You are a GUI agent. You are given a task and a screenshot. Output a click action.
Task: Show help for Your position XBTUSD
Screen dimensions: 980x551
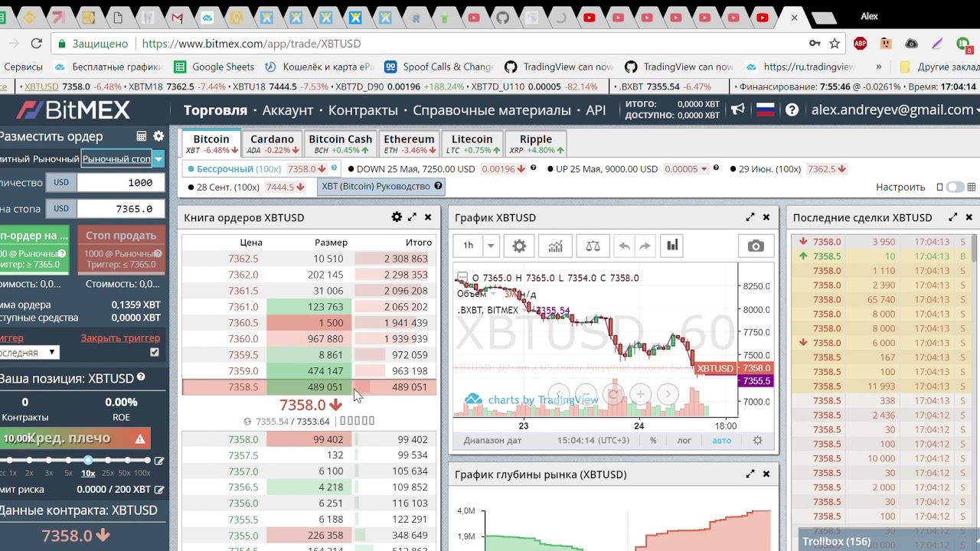[141, 377]
